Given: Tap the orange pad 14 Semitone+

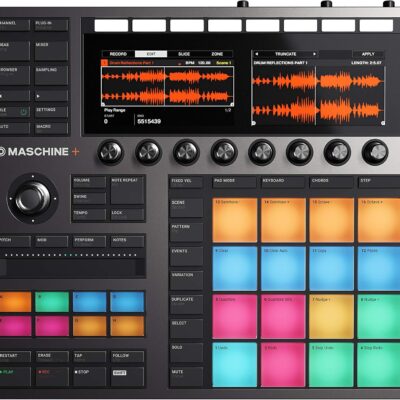Looking at the screenshot, I should 283,220.
